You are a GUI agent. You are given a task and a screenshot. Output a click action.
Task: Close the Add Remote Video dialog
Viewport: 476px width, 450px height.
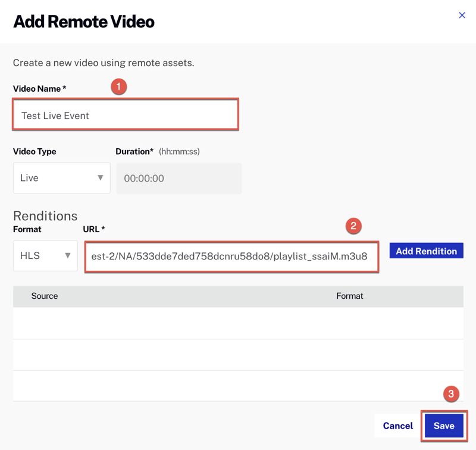tap(462, 15)
